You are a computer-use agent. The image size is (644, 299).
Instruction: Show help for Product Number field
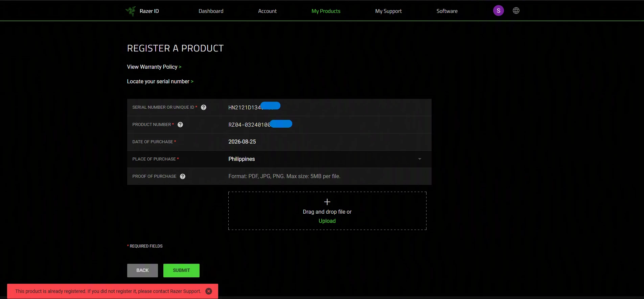(x=180, y=125)
